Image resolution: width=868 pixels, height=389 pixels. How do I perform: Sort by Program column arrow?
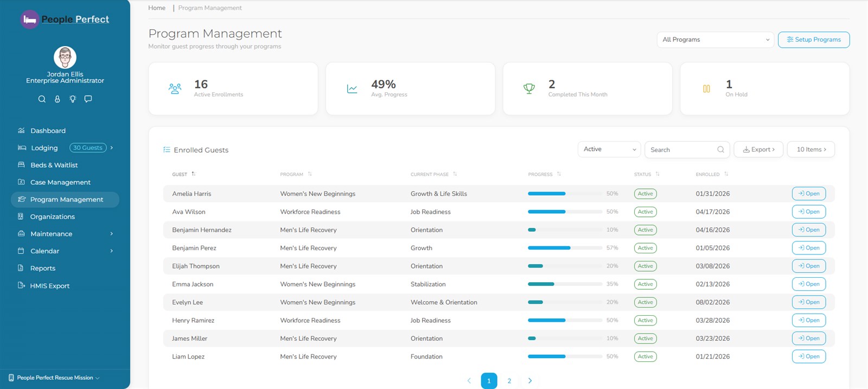click(x=310, y=174)
